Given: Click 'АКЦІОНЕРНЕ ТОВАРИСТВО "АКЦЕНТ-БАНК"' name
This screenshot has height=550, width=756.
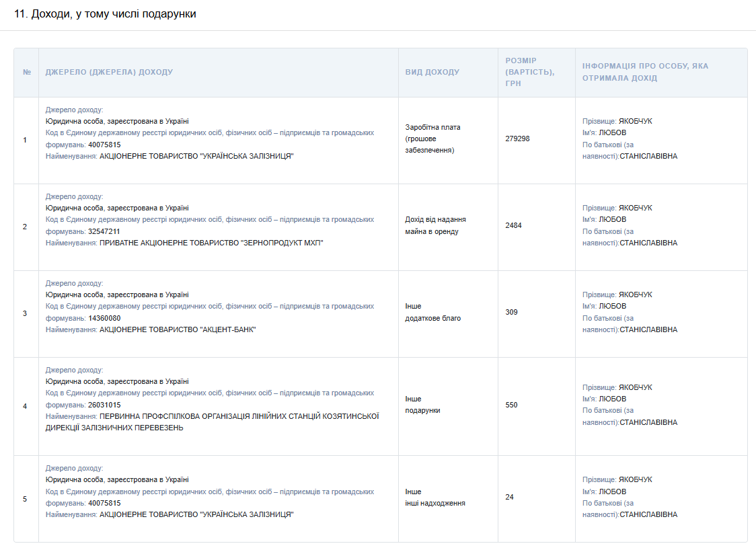Looking at the screenshot, I should tap(178, 329).
